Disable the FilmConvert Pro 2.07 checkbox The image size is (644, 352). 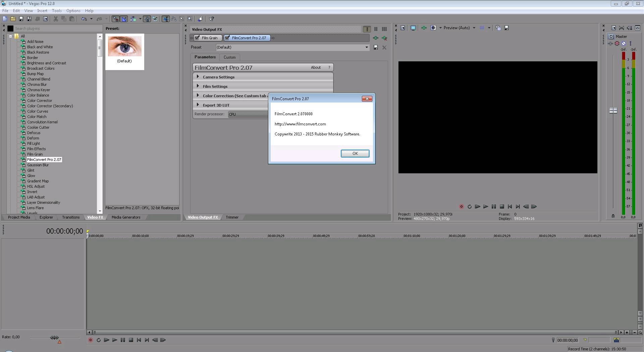pyautogui.click(x=228, y=38)
